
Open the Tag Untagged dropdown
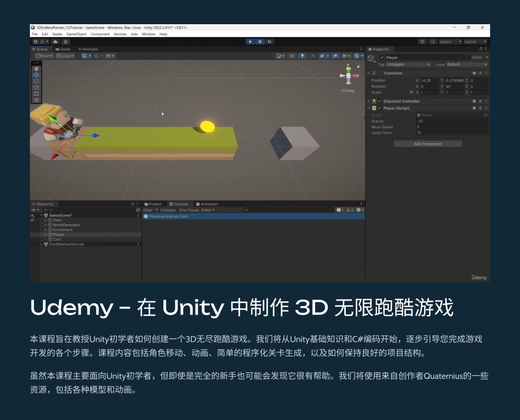408,64
